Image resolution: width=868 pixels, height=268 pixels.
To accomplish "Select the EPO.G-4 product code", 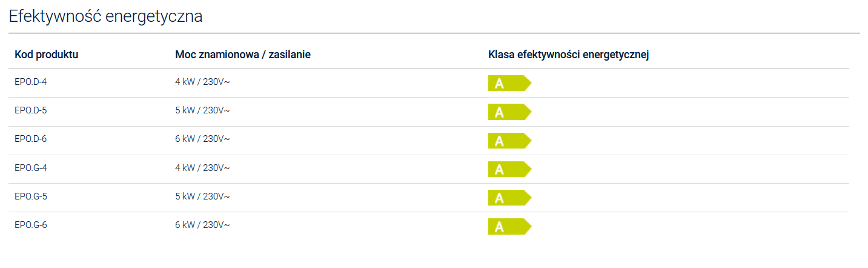I will point(31,167).
